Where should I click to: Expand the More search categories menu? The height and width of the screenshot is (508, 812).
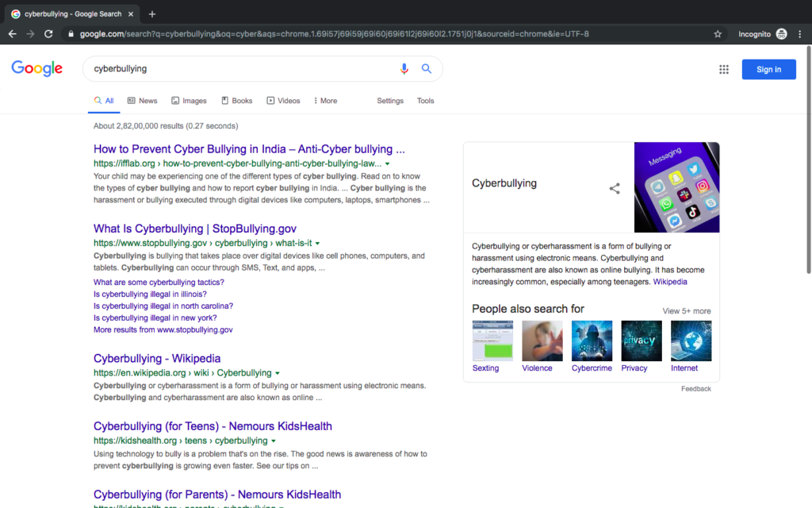point(325,101)
